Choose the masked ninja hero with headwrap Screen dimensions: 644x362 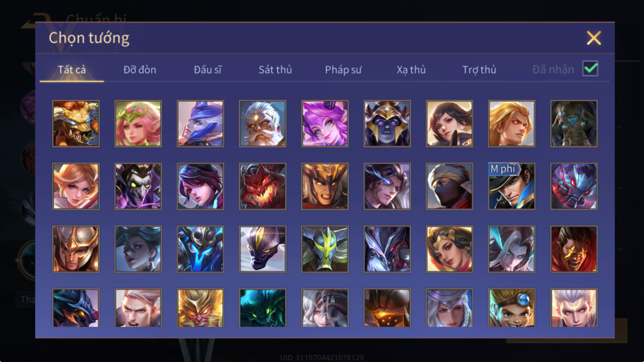tap(449, 186)
